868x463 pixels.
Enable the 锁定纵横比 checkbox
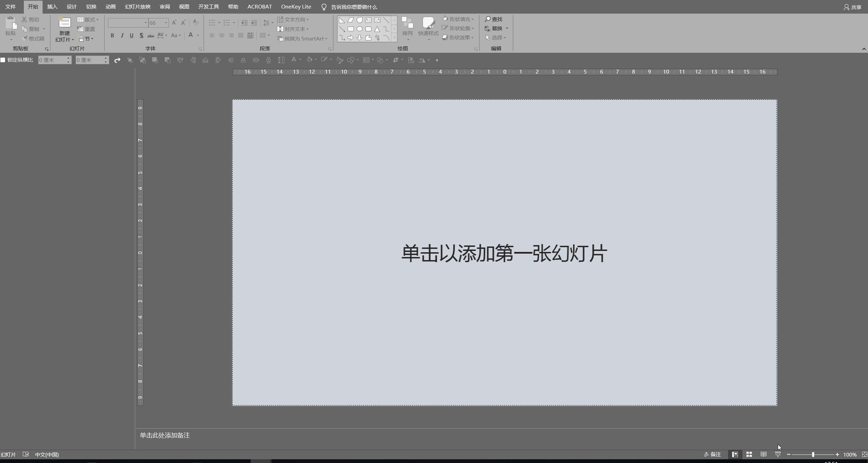[3, 60]
